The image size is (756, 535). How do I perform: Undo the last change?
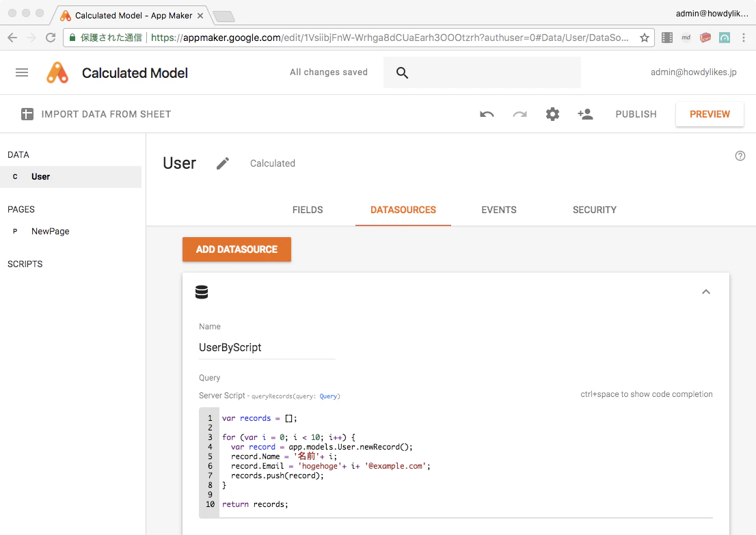(x=487, y=114)
